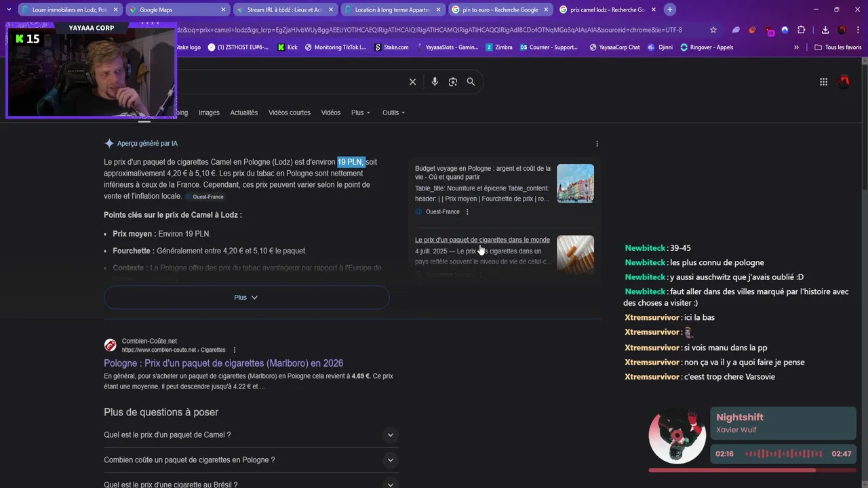Switch to Louer immobiliers en Lodz tab
868x488 pixels.
point(70,9)
